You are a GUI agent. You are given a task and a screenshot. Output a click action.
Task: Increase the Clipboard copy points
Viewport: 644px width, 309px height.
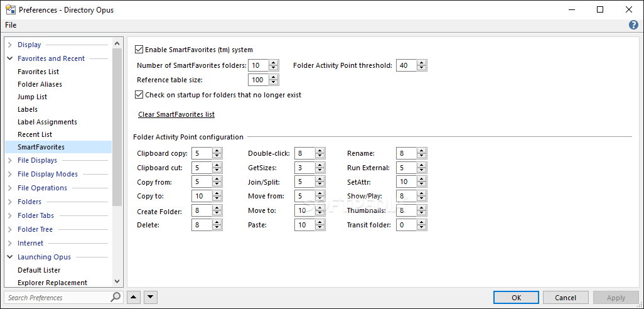(x=217, y=151)
